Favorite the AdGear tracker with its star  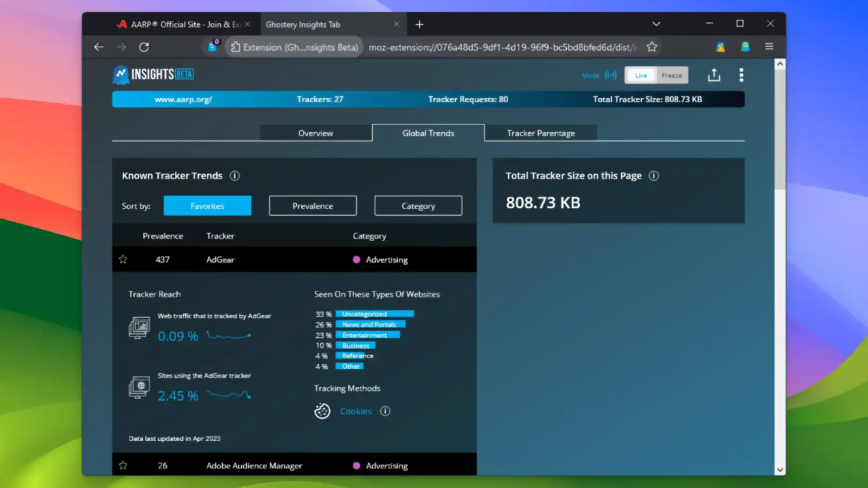tap(123, 259)
